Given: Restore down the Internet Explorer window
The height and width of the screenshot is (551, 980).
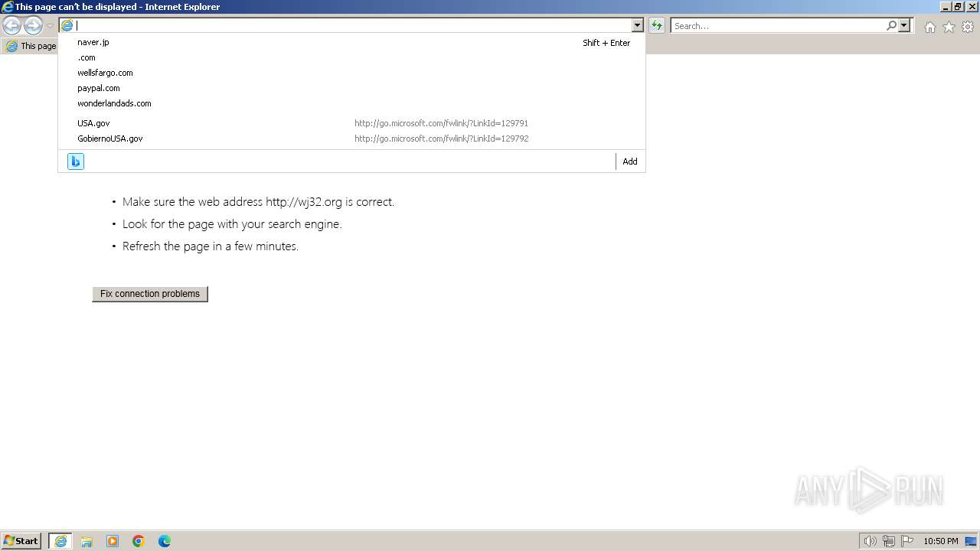Looking at the screenshot, I should point(958,7).
